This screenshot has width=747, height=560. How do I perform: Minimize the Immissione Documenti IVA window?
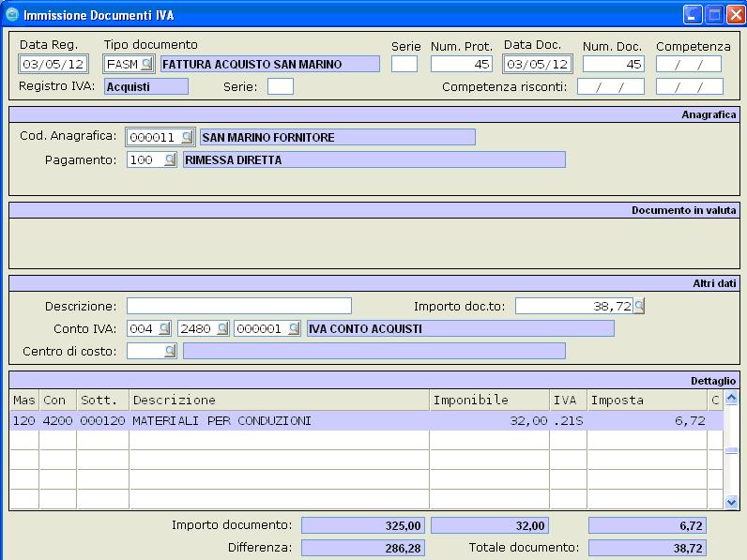(693, 15)
